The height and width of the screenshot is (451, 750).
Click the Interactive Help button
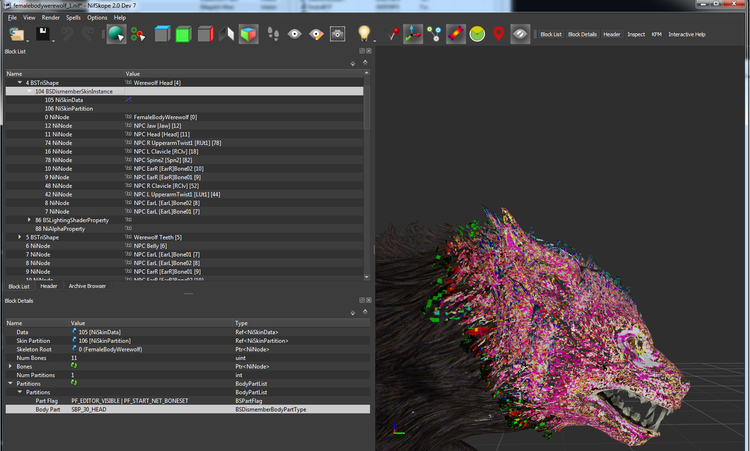point(687,34)
